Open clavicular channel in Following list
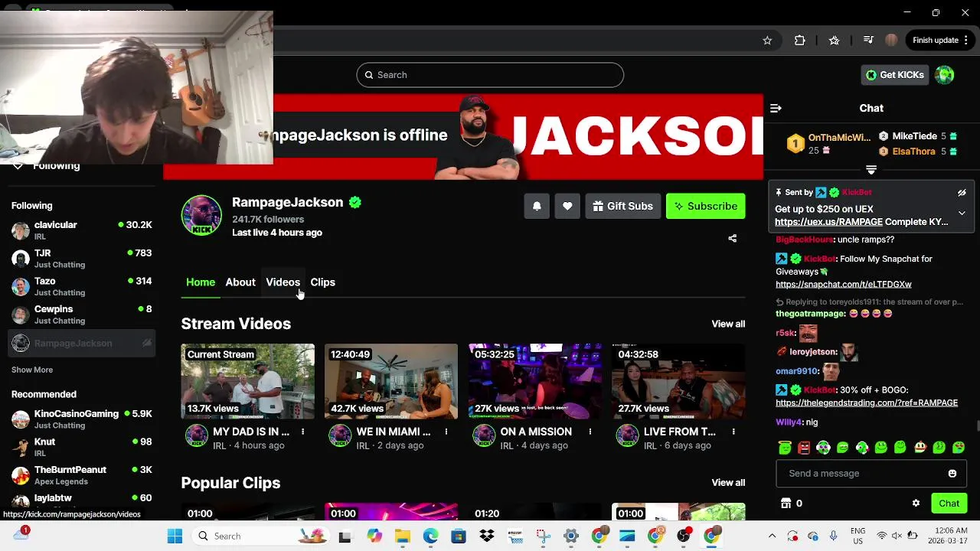The width and height of the screenshot is (980, 551). click(81, 230)
